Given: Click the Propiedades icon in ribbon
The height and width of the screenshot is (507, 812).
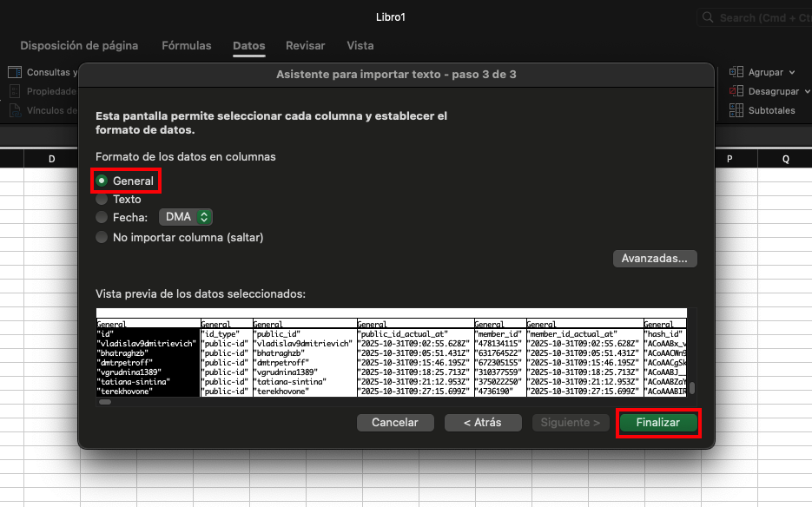Looking at the screenshot, I should pyautogui.click(x=15, y=91).
